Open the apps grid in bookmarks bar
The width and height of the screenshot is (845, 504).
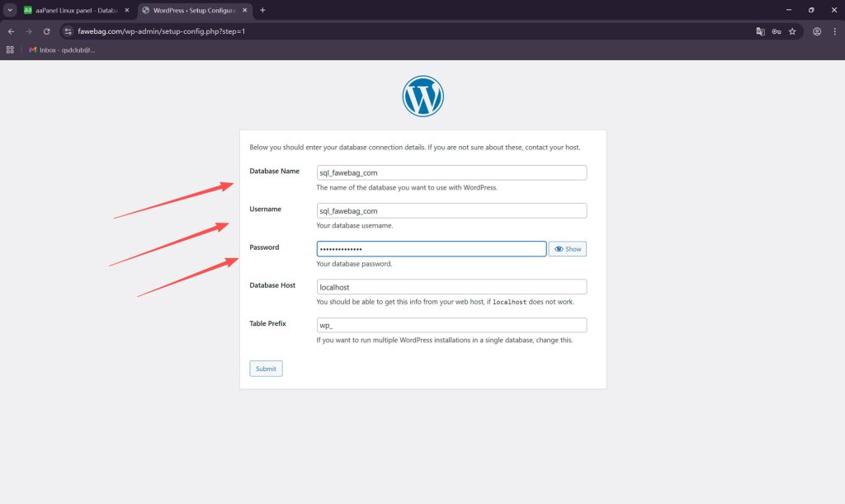[11, 49]
